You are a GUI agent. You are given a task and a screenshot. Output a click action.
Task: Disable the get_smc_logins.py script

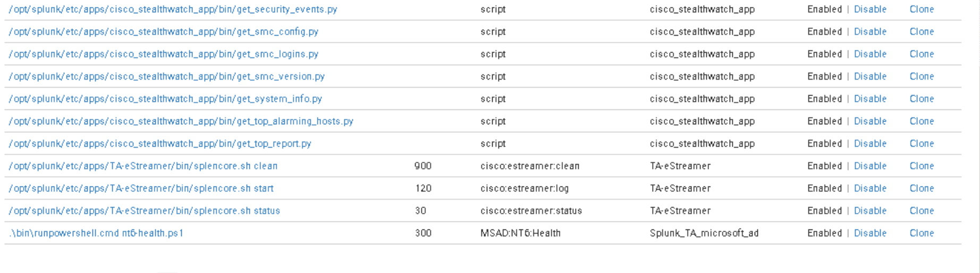[x=870, y=54]
